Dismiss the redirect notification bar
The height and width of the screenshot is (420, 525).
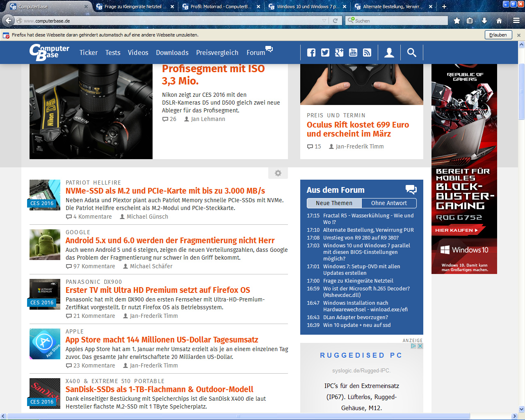(x=519, y=35)
